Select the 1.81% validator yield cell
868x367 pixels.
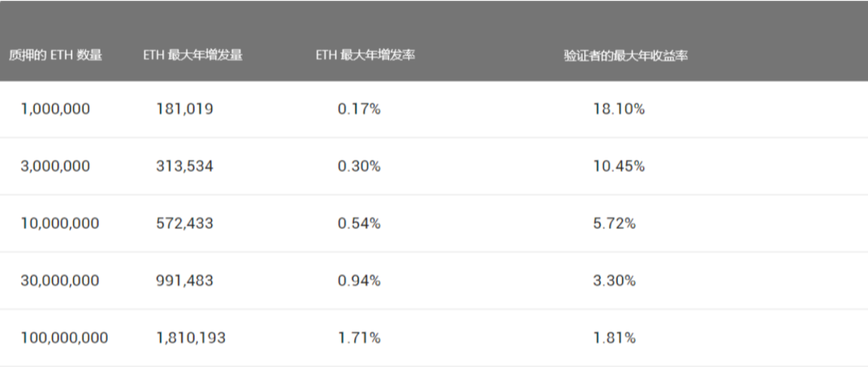615,338
